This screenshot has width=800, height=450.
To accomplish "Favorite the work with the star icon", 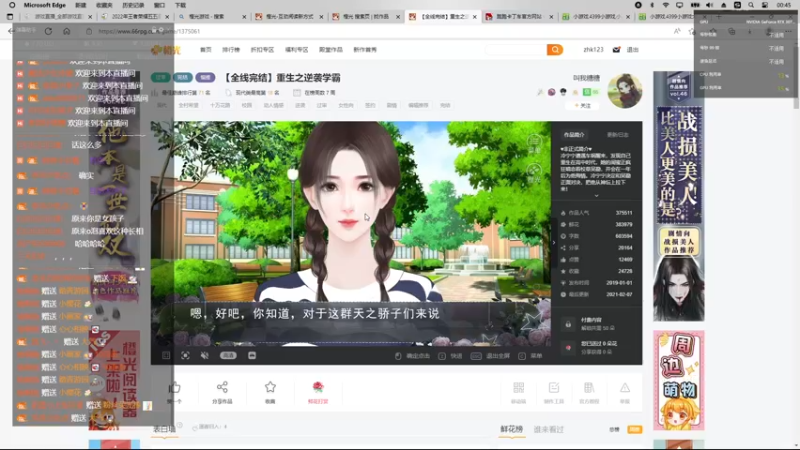I will click(x=270, y=387).
